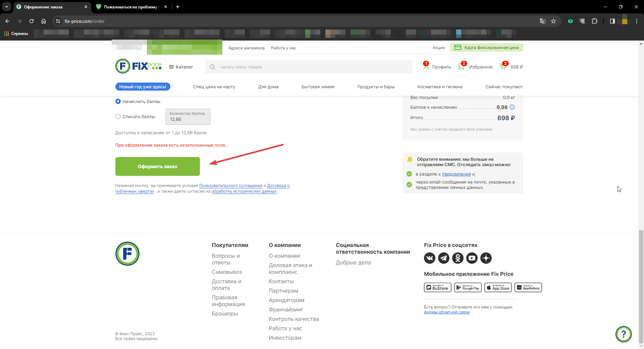Open the YouTube social icon
This screenshot has width=644, height=349.
[x=472, y=258]
